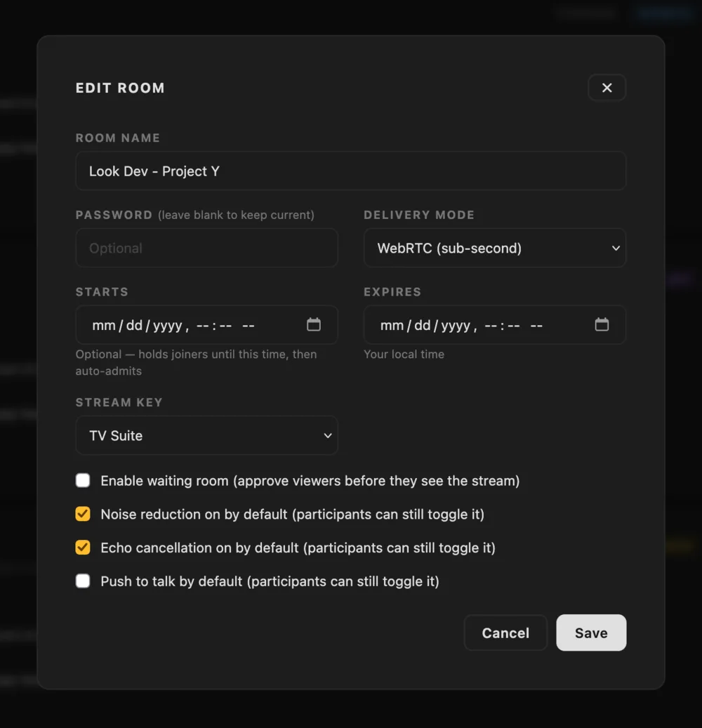Enable the waiting room checkbox
Screen dimensions: 702x728
pyautogui.click(x=83, y=480)
